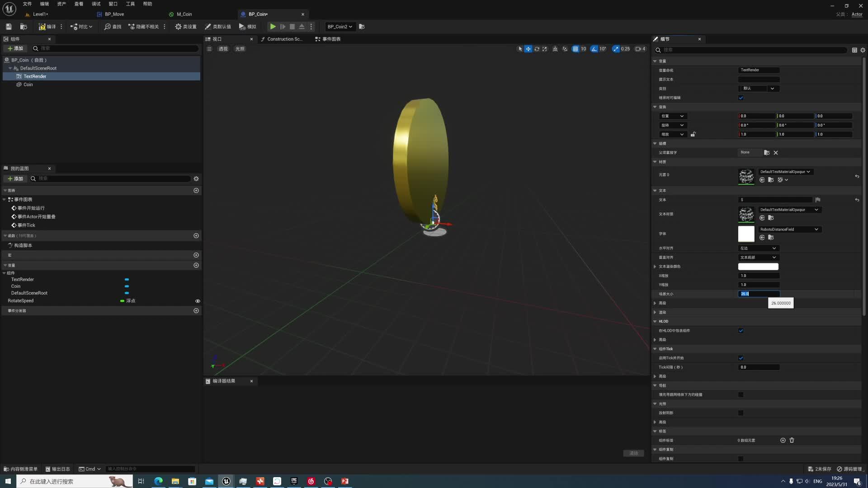Expand the text render color section
Viewport: 868px width, 488px height.
[655, 267]
